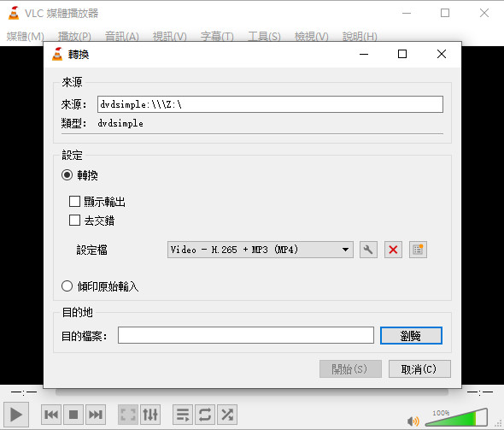Open the 工具(S) menu
Viewport: 504px width, 430px height.
pos(264,37)
